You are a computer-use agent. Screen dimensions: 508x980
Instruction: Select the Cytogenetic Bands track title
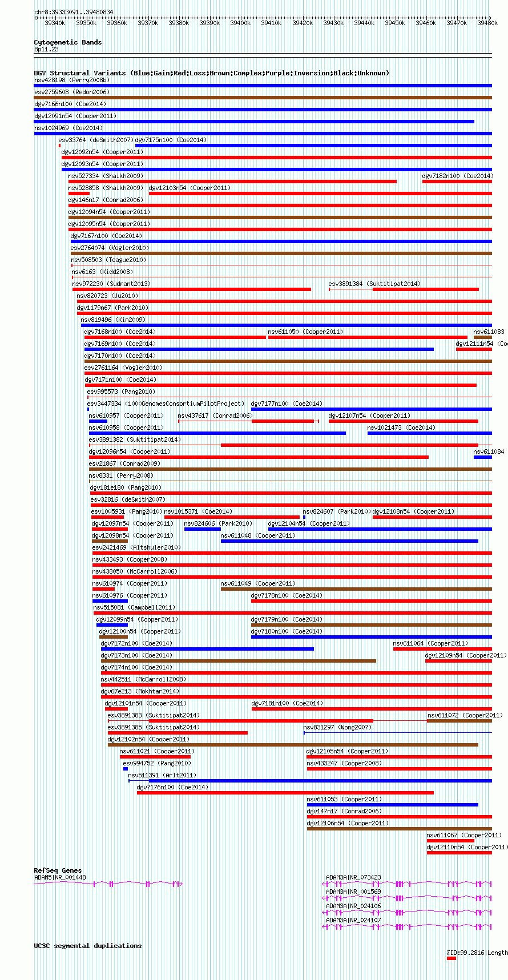(x=68, y=42)
